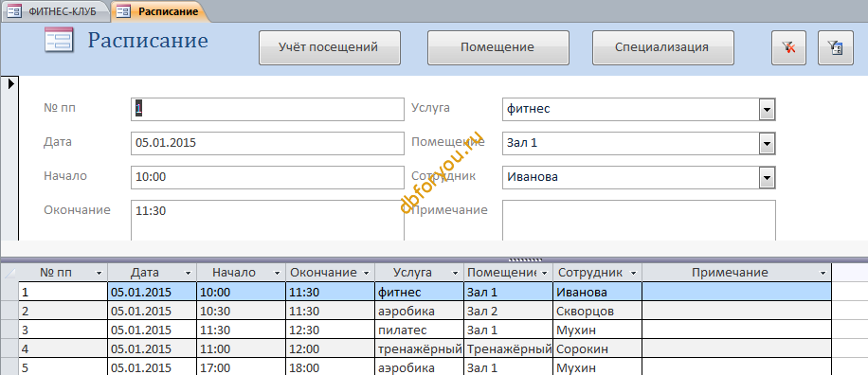Open the Услуга column header dropdown

pyautogui.click(x=455, y=274)
